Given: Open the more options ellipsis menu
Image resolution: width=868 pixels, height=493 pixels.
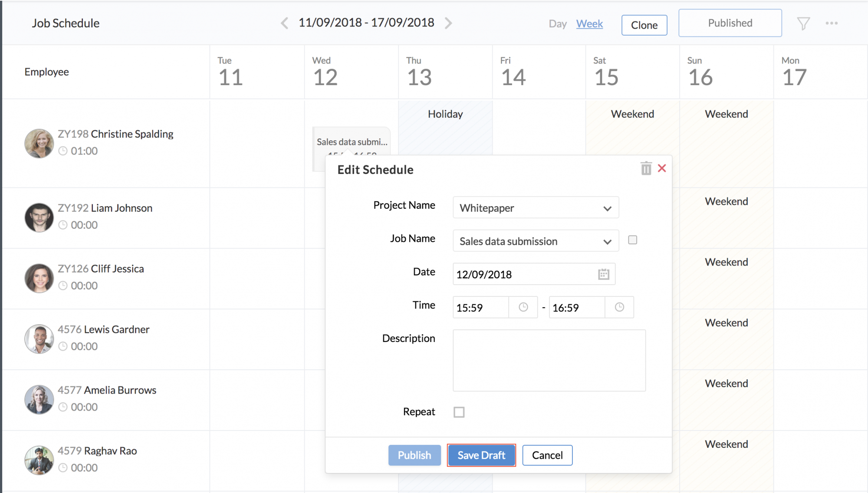Looking at the screenshot, I should [x=832, y=23].
